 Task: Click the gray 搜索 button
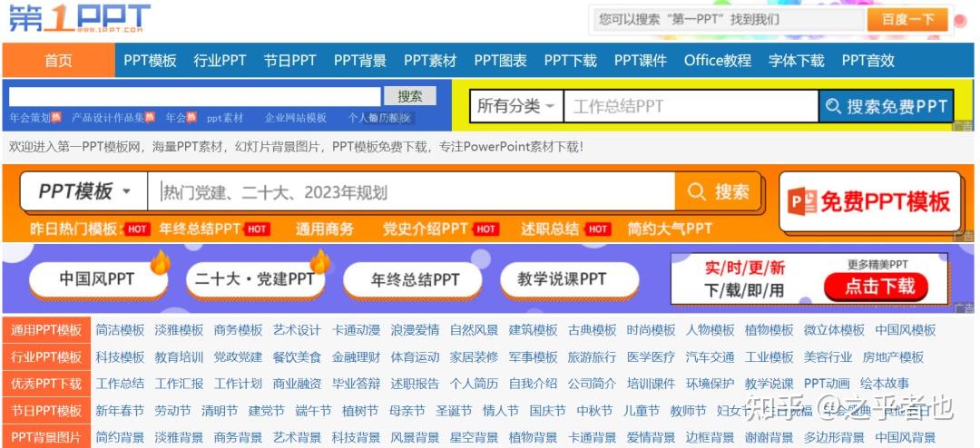(x=410, y=96)
